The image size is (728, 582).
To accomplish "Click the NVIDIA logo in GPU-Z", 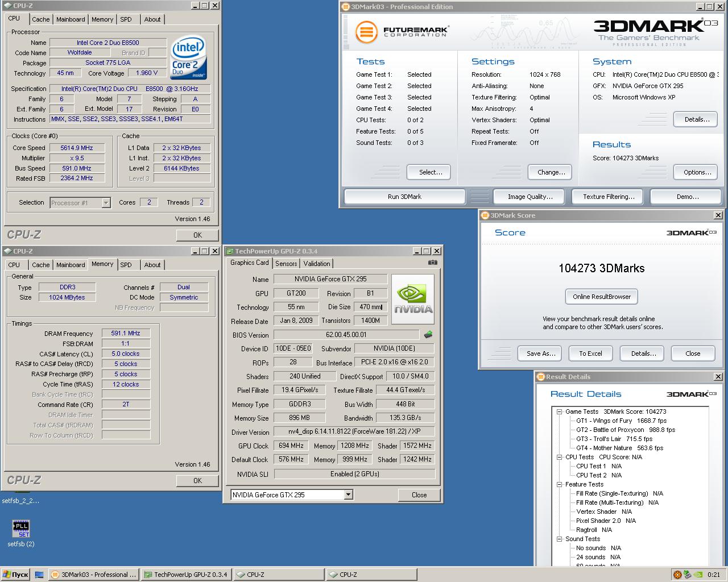I will (413, 300).
